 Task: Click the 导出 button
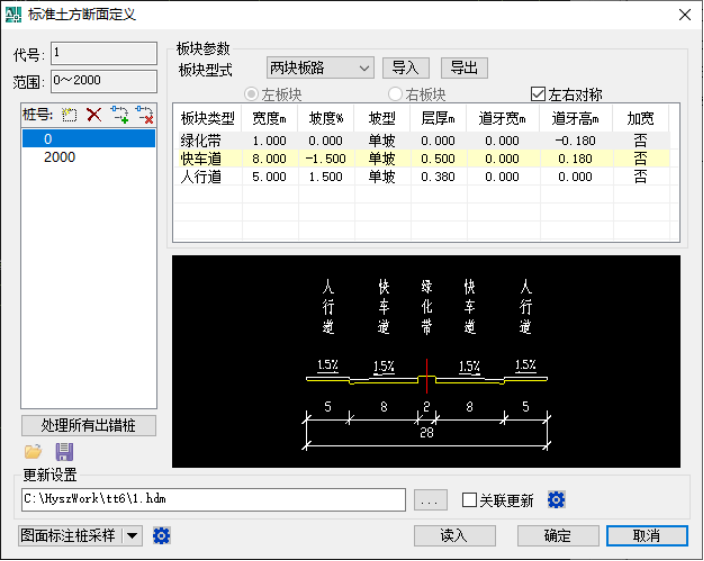(x=464, y=68)
